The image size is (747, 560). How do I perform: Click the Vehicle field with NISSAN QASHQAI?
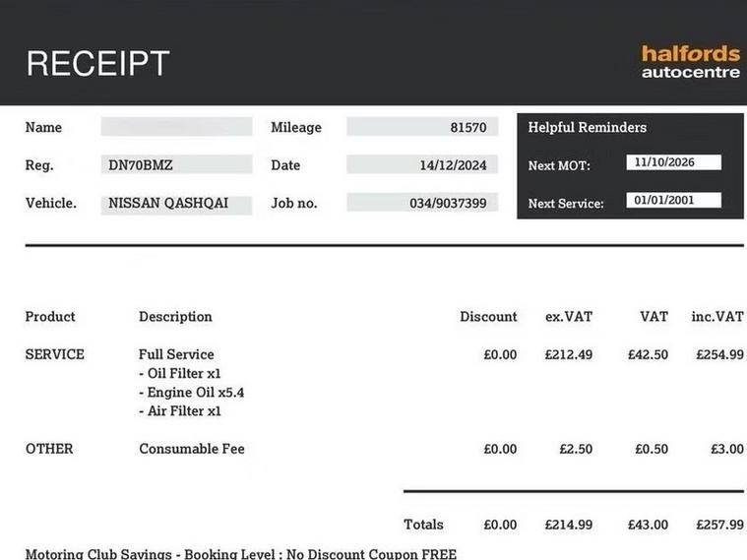point(176,204)
